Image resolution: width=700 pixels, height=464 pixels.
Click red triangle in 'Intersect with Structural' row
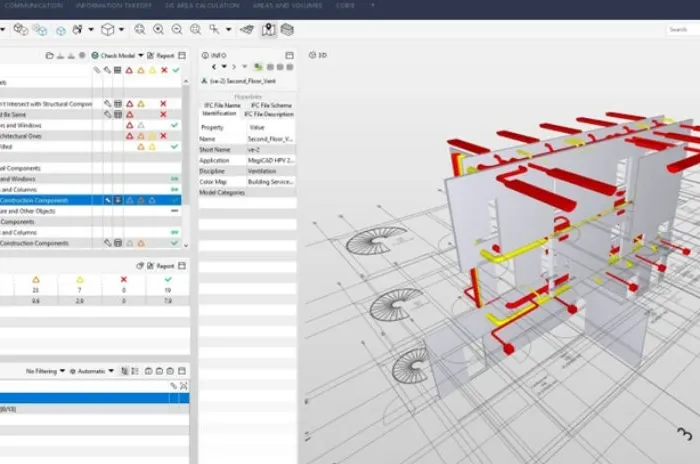coord(129,104)
